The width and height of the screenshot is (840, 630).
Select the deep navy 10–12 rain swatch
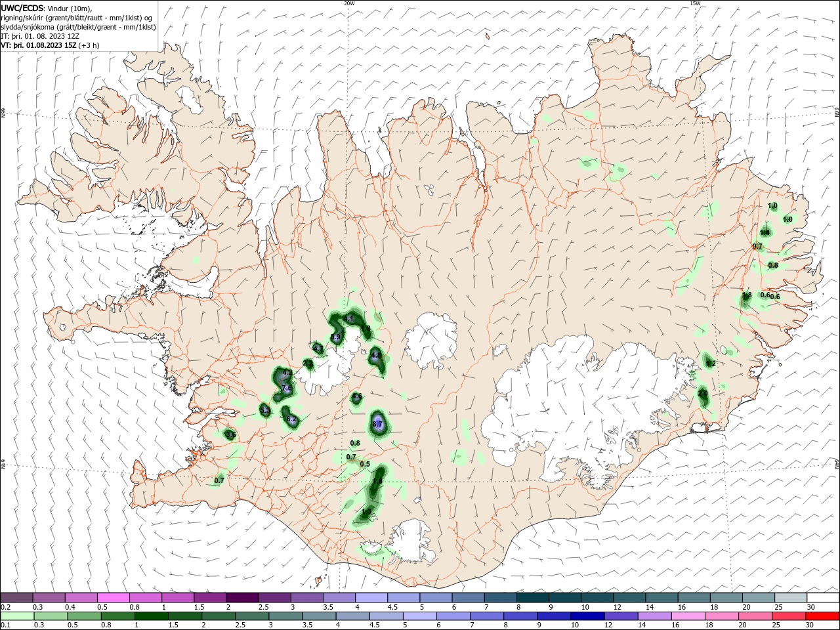coord(588,616)
